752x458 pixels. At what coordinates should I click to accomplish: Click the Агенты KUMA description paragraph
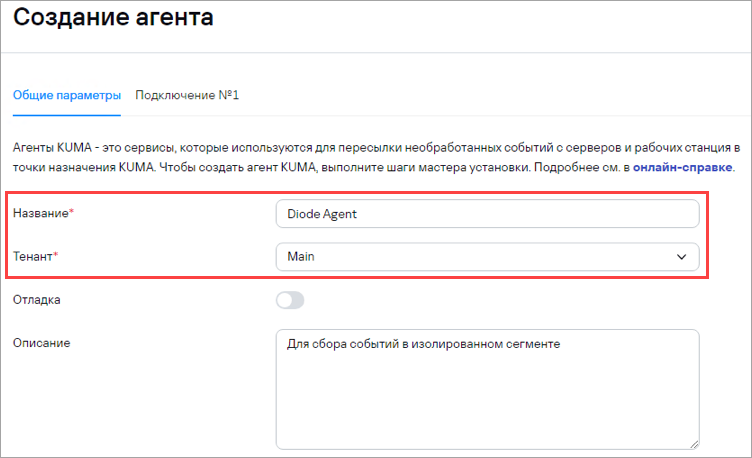(x=376, y=157)
